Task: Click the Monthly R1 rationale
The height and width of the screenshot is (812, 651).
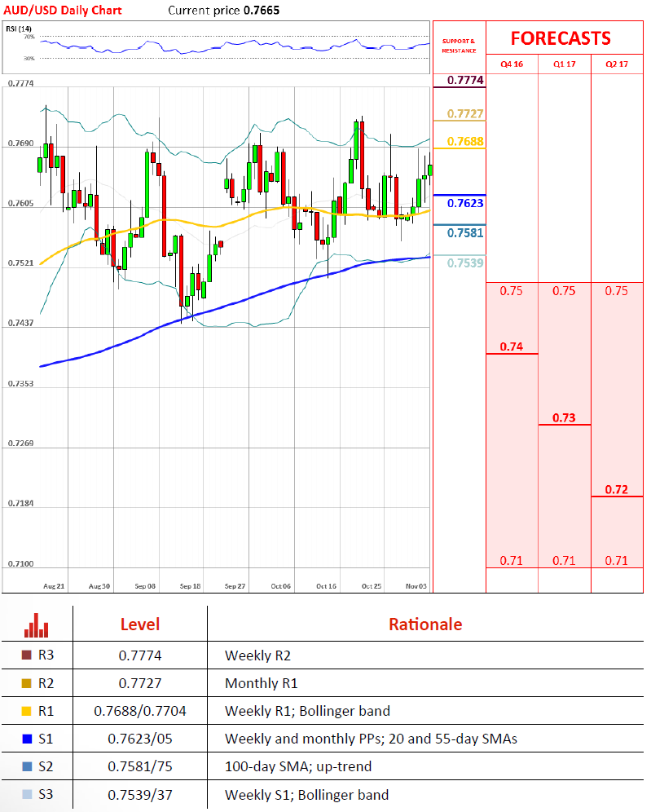Action: click(262, 683)
